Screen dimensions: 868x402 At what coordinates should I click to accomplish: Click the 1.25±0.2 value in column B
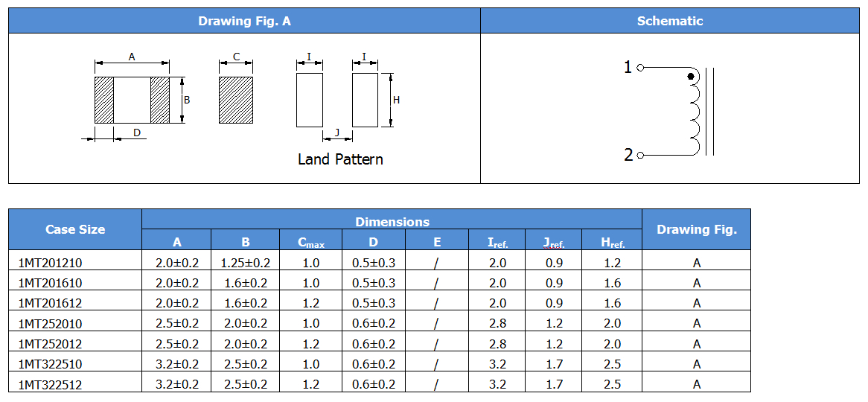coord(246,263)
